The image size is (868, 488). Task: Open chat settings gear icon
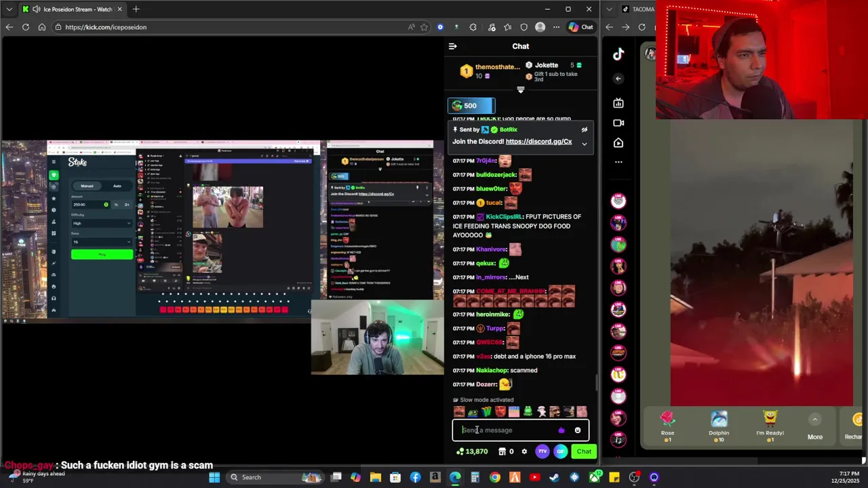524,451
